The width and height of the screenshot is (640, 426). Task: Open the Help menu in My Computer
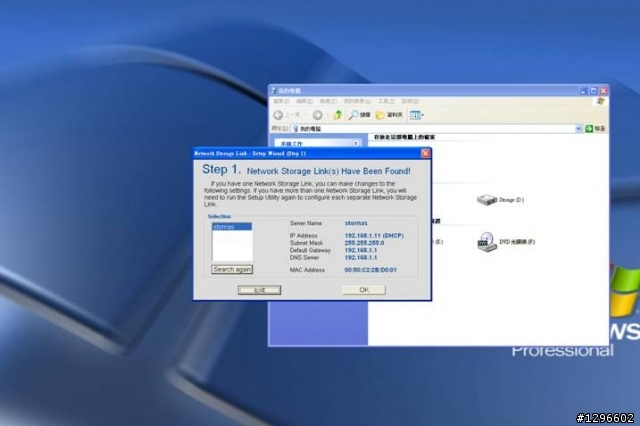(410, 101)
